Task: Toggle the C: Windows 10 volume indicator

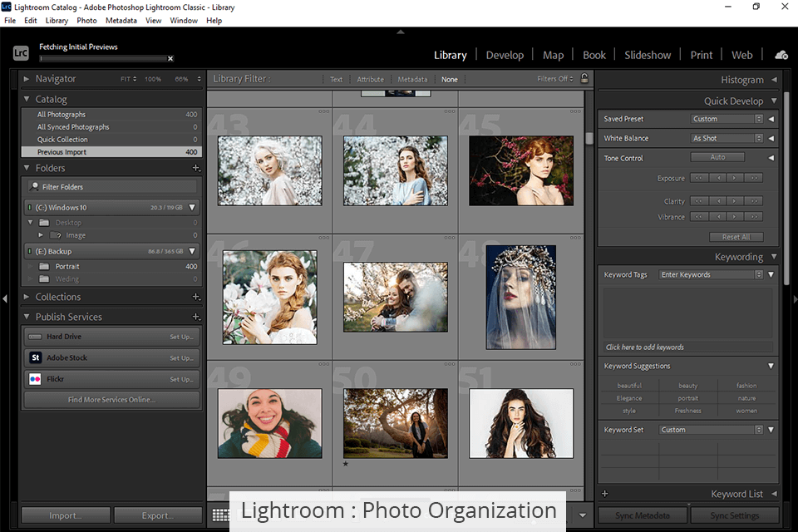Action: click(x=30, y=207)
